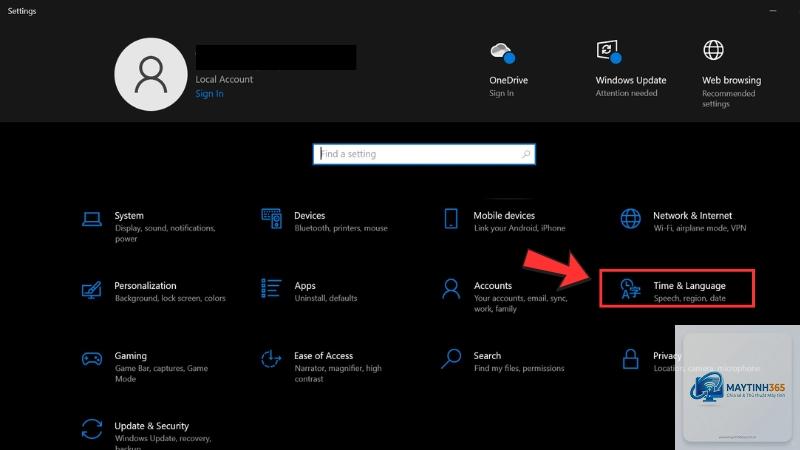Open the Privacy padlock icon

(x=631, y=359)
